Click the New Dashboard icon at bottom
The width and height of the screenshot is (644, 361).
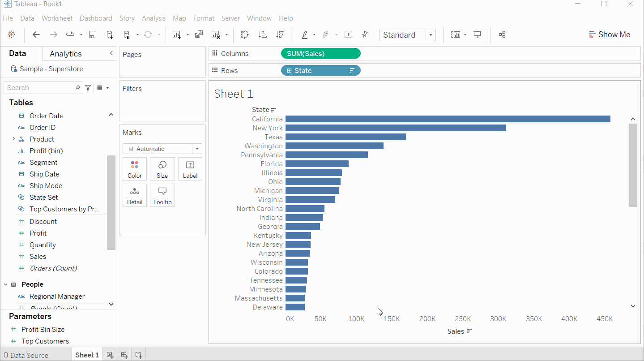click(124, 355)
